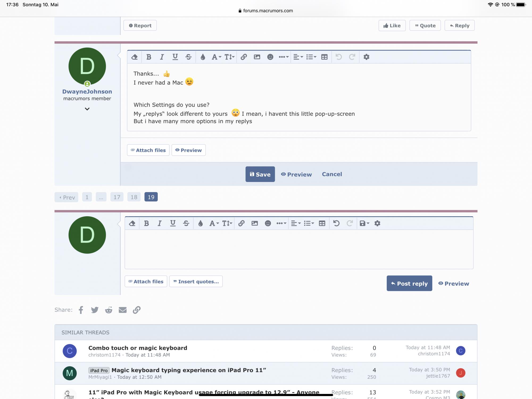Viewport: 532px width, 399px height.
Task: Click in the empty reply text area
Action: (x=299, y=249)
